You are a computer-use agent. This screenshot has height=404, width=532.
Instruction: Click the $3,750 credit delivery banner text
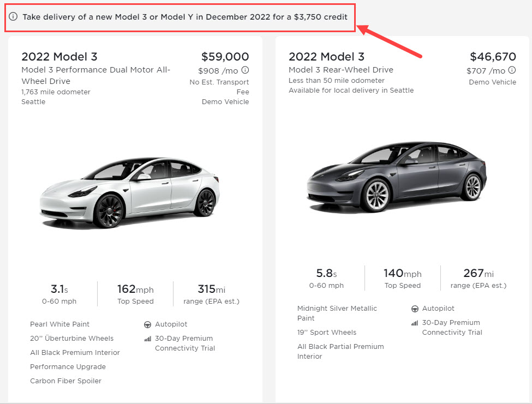(x=184, y=17)
